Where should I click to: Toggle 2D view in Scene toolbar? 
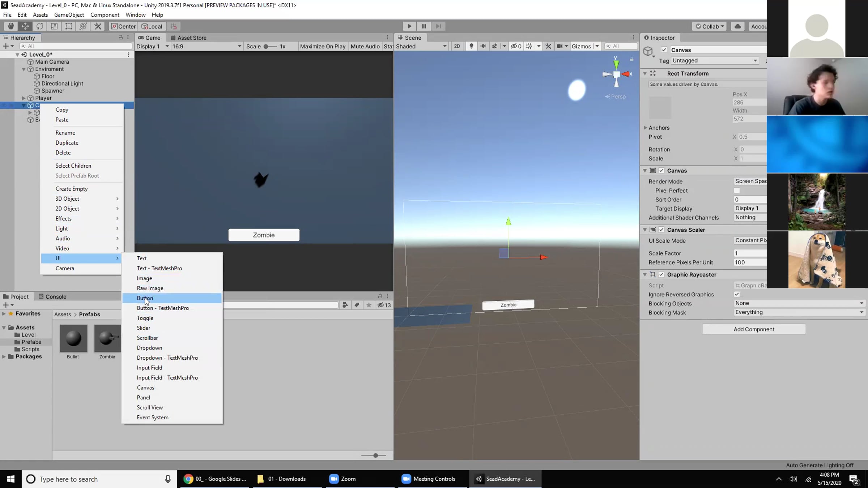[x=457, y=46]
